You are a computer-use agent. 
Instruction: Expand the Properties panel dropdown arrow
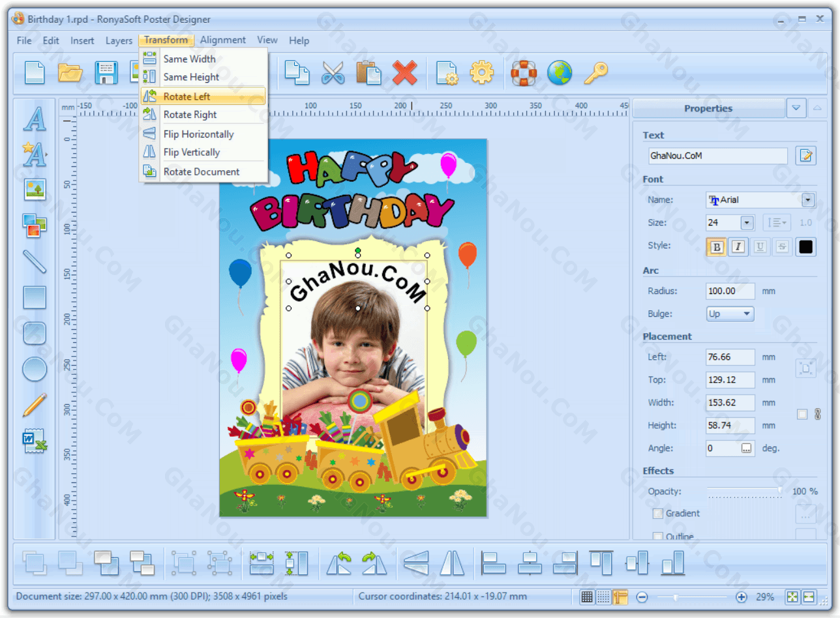click(x=796, y=108)
